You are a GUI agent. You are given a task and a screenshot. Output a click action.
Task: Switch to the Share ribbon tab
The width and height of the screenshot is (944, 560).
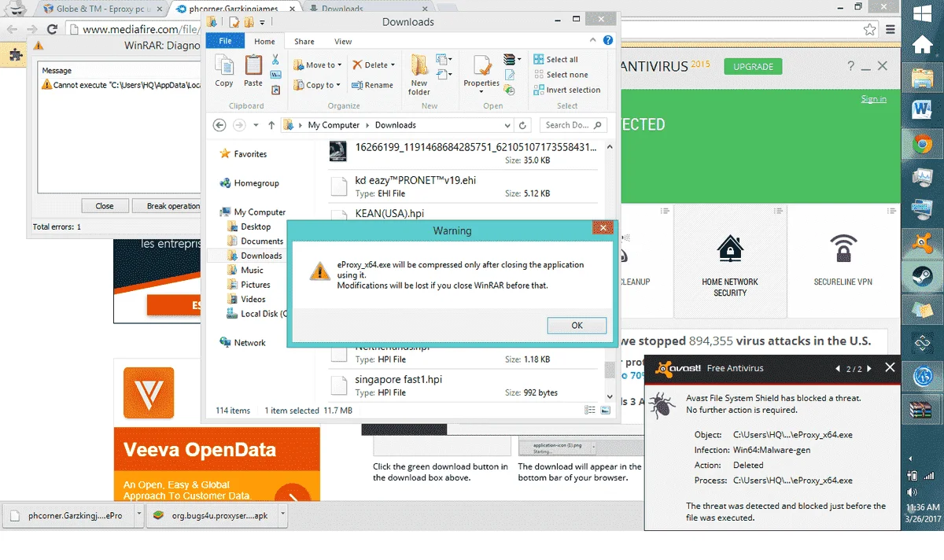click(304, 41)
